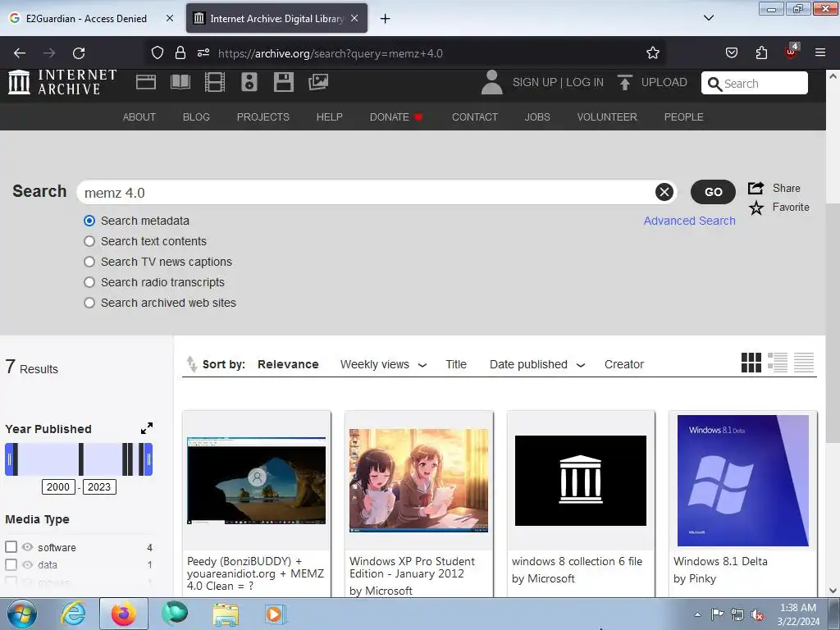Click the left year range slider handle
840x630 pixels.
[8, 459]
